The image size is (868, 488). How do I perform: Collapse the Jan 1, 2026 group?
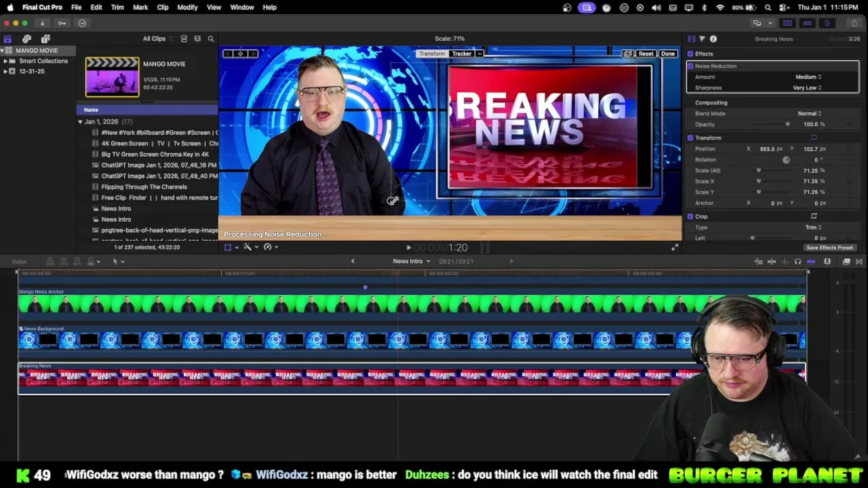click(80, 122)
